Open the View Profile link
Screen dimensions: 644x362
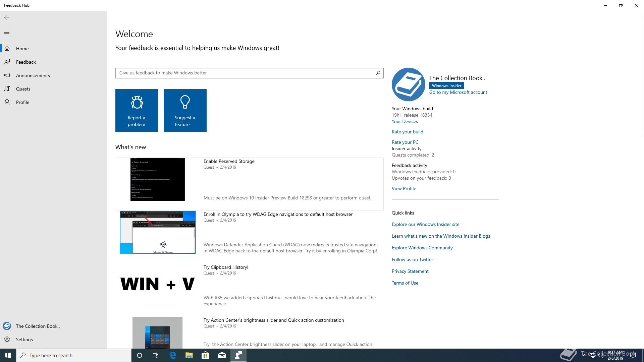pyautogui.click(x=404, y=188)
